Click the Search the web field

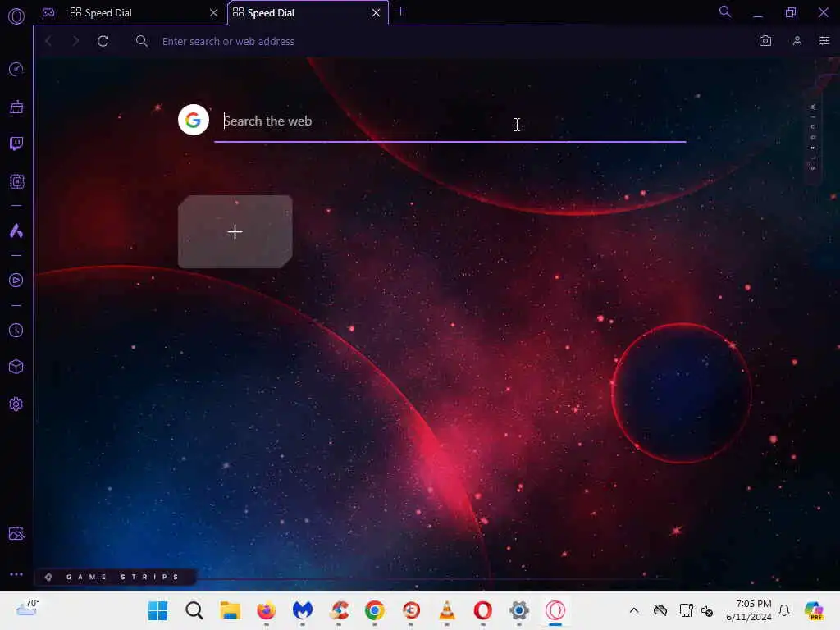click(450, 121)
